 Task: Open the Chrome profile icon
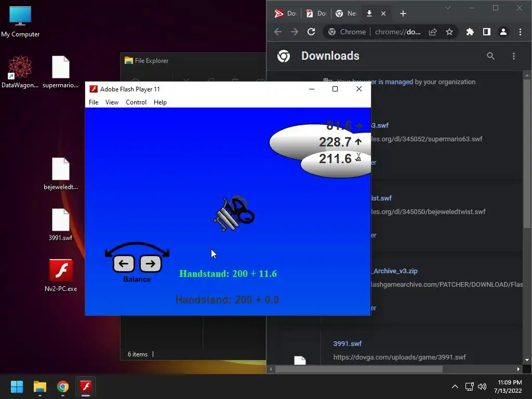[503, 32]
